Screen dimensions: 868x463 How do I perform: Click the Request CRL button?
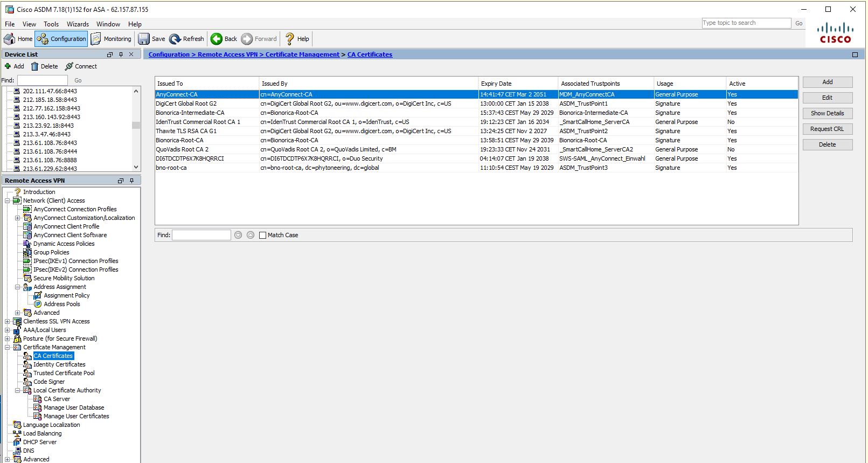coord(828,129)
